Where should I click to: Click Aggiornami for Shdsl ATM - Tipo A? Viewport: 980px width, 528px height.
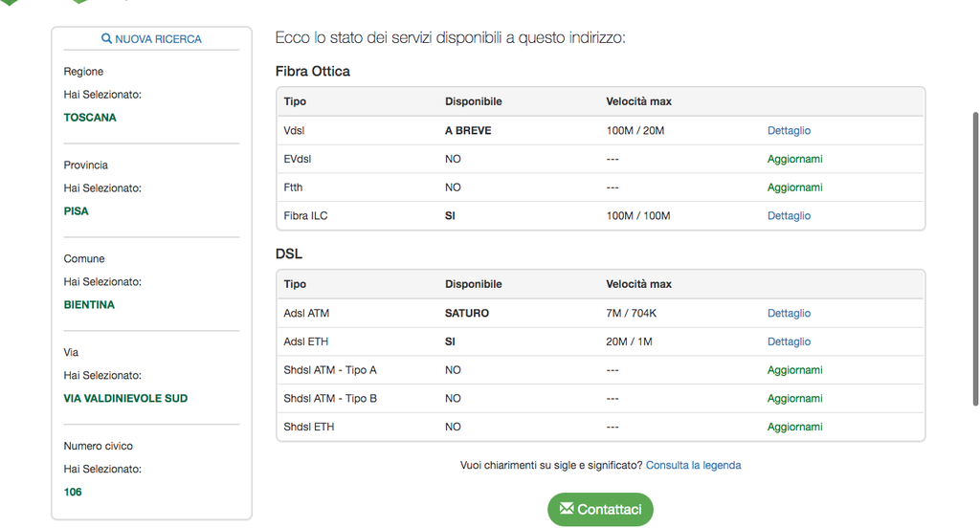coord(794,370)
